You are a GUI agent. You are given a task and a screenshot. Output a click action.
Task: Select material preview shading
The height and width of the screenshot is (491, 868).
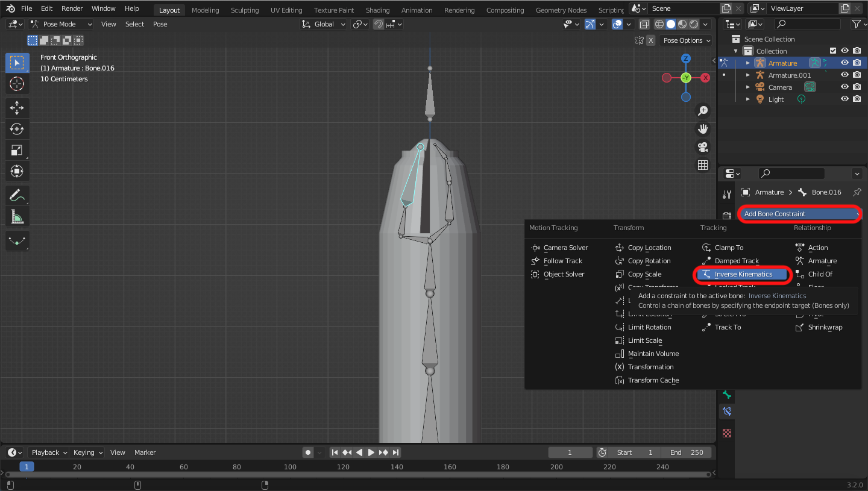(682, 24)
